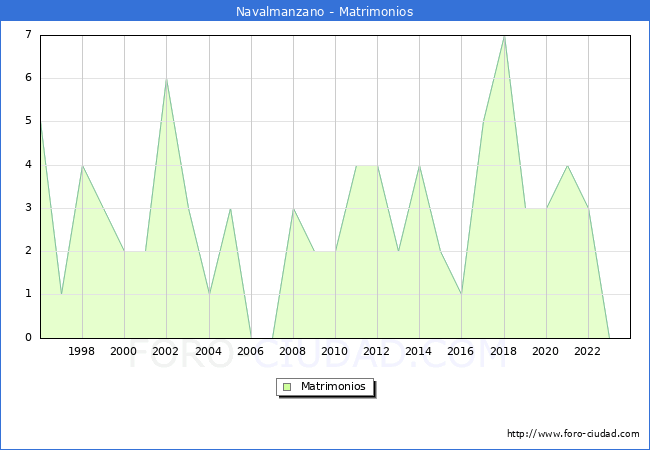650x450 pixels.
Task: Click the 2012 x-axis label
Action: (x=377, y=351)
